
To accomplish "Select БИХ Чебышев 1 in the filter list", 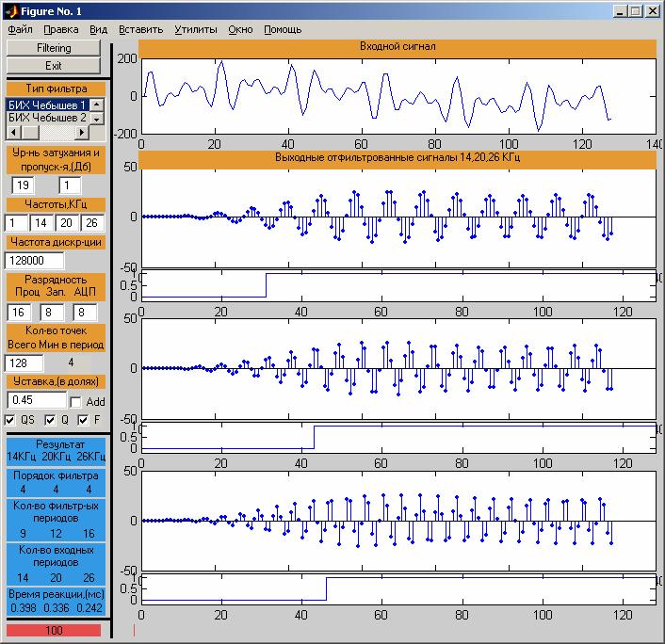I will 47,105.
